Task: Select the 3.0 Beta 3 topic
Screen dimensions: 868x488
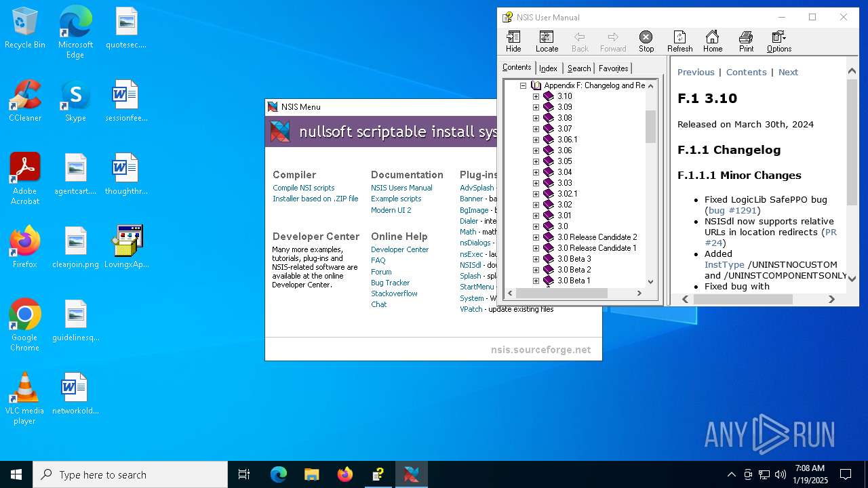Action: tap(574, 259)
